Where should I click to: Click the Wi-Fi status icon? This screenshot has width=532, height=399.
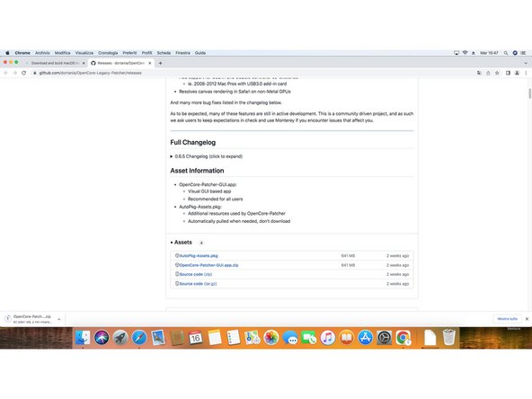465,53
